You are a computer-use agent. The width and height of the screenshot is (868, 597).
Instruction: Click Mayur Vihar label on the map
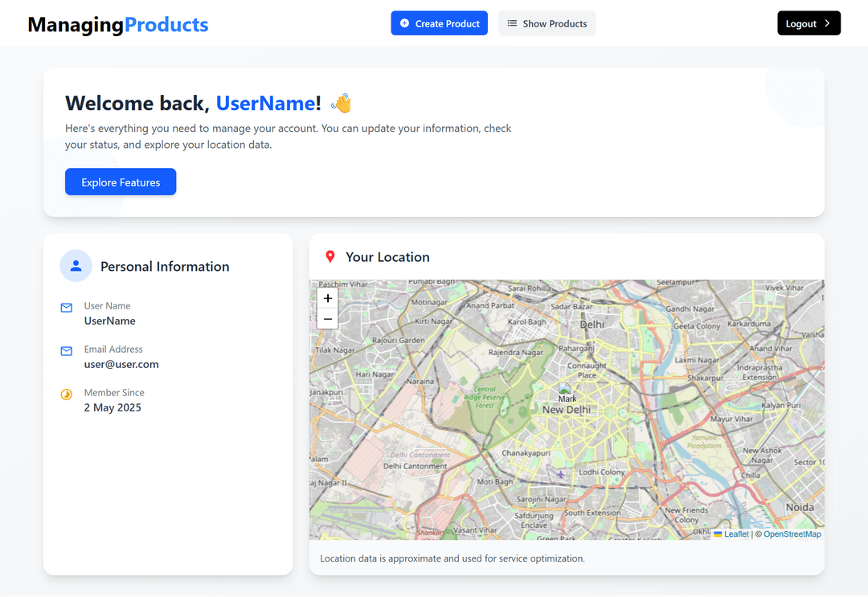(732, 419)
